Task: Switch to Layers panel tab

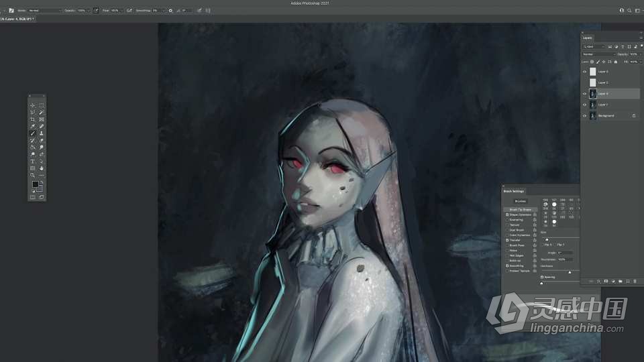Action: click(x=588, y=38)
